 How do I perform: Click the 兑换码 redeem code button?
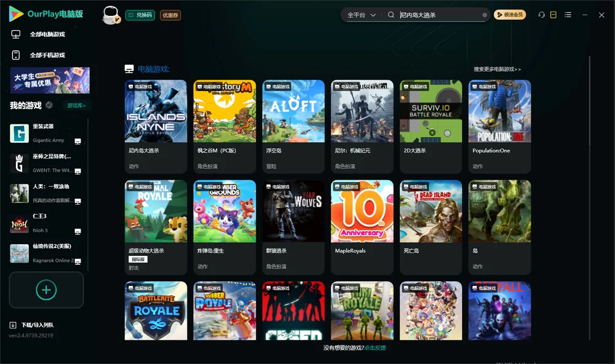coord(140,15)
